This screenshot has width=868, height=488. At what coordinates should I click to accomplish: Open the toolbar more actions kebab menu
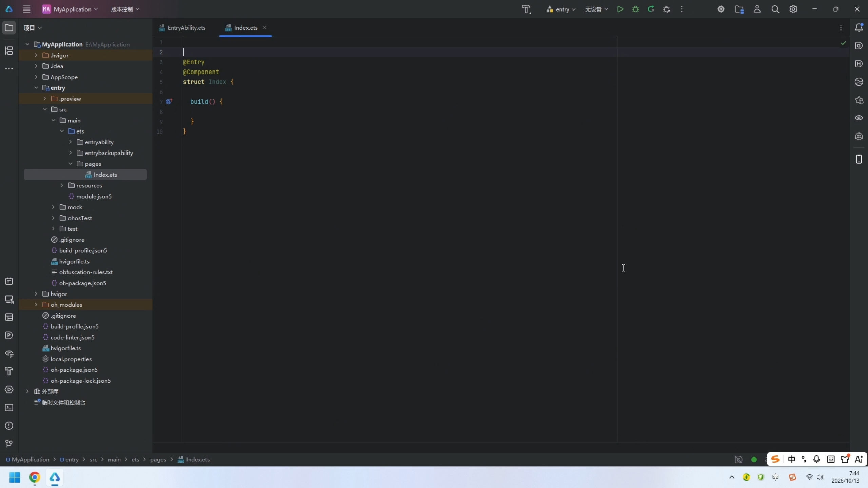(682, 9)
